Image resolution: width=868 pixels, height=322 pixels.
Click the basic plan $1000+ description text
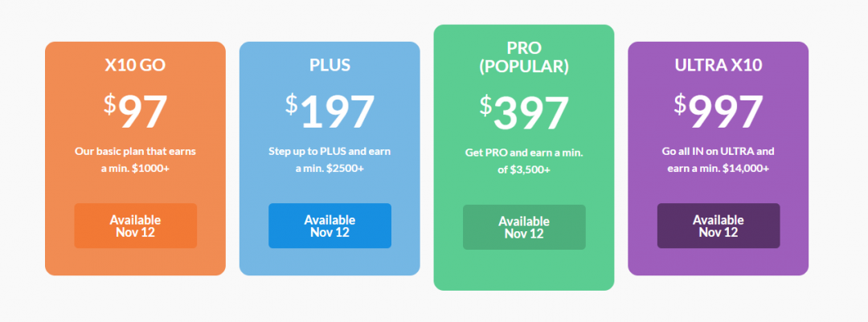coord(135,160)
